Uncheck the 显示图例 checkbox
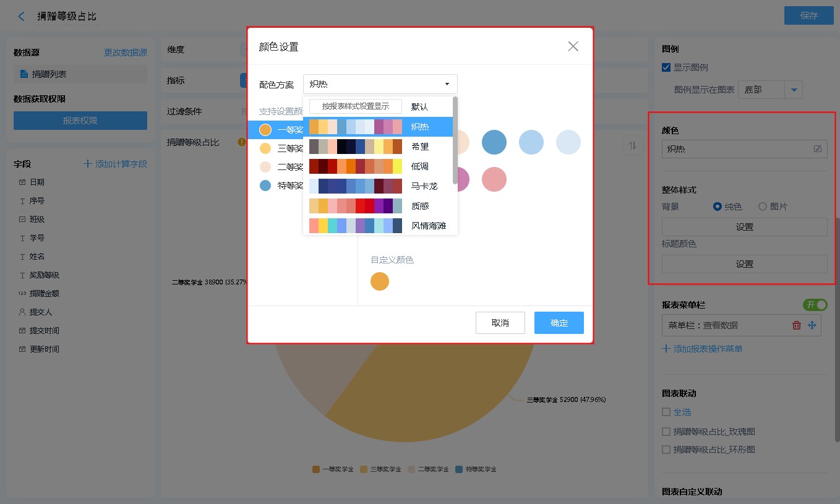Viewport: 840px width, 504px height. click(x=666, y=67)
